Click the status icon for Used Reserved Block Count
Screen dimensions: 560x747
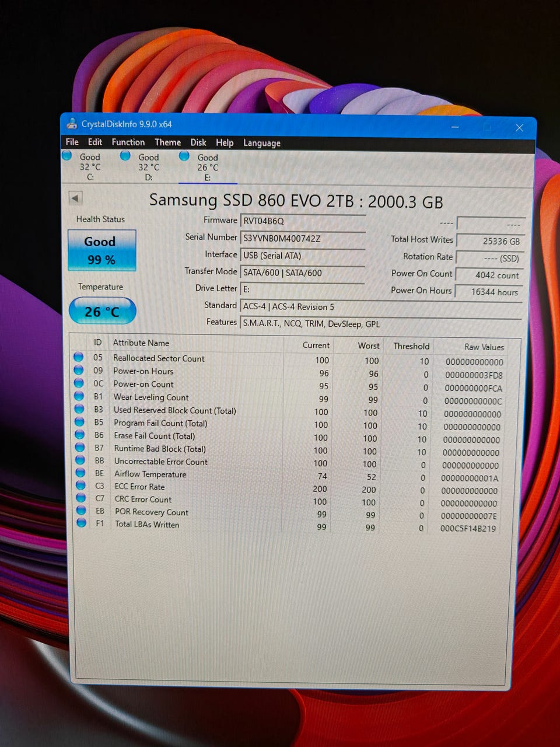coord(79,409)
